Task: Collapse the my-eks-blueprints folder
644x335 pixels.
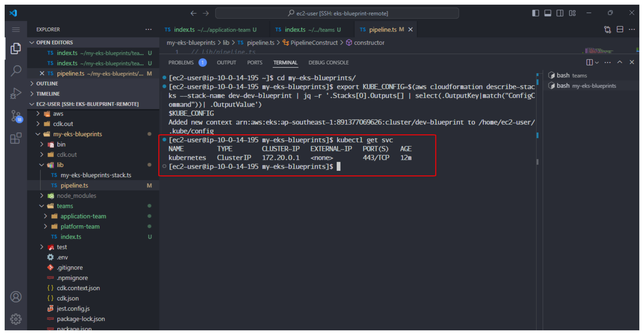Action: point(93,134)
